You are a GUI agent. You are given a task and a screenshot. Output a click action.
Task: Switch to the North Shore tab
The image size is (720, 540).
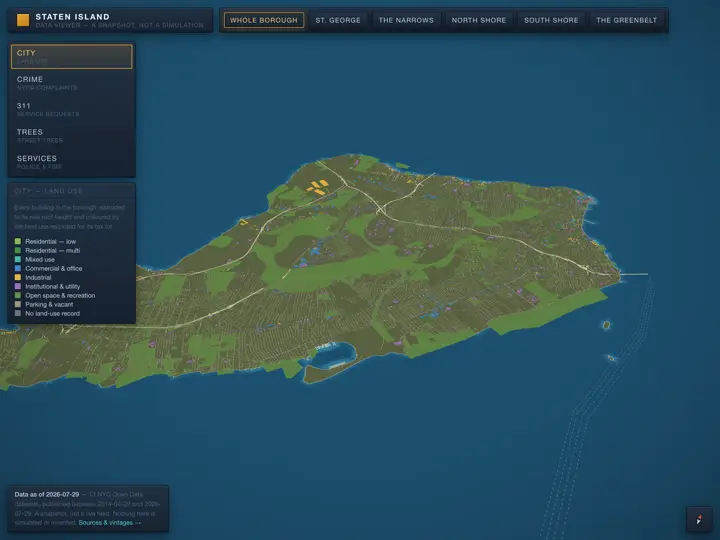(478, 20)
